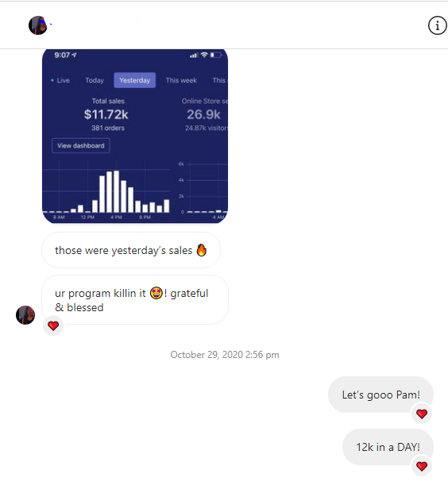Click the sender avatar beside grateful message
This screenshot has width=448, height=489.
25,315
